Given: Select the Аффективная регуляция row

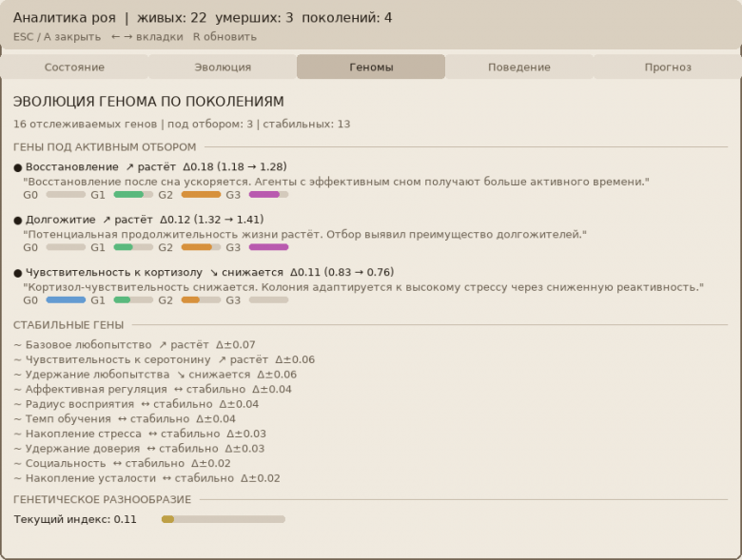Looking at the screenshot, I should pos(152,389).
